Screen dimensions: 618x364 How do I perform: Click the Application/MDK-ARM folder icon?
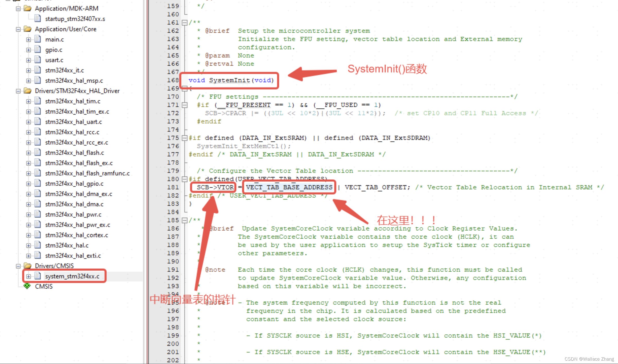(x=28, y=8)
